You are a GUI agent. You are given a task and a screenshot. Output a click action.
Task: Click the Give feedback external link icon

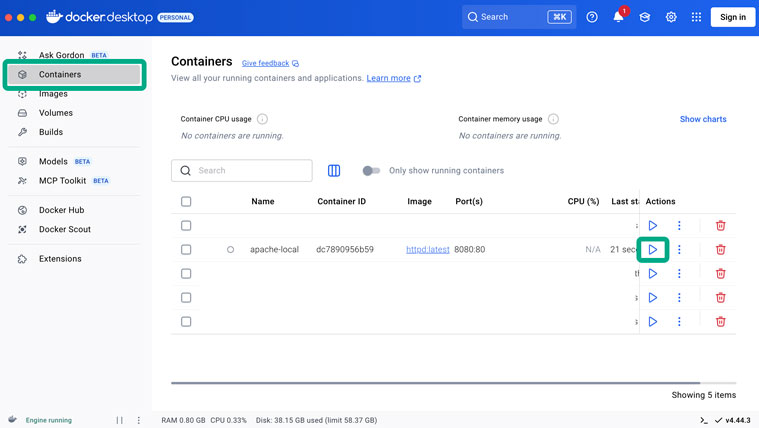295,63
